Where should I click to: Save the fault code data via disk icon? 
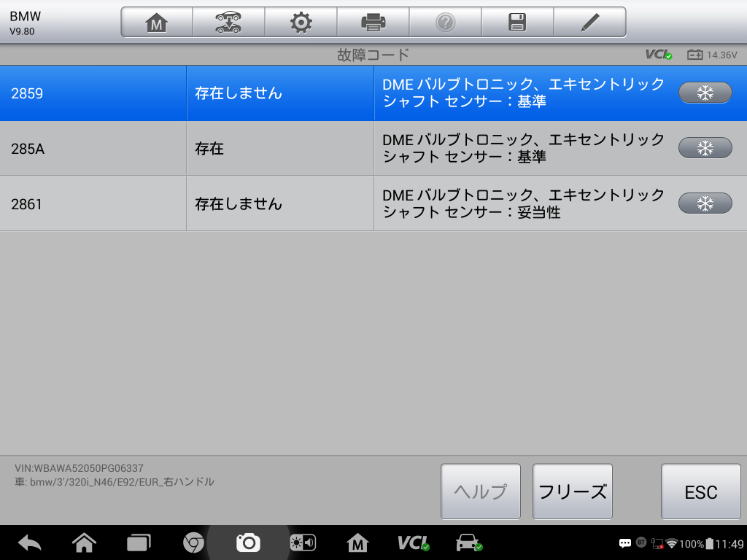(x=517, y=23)
